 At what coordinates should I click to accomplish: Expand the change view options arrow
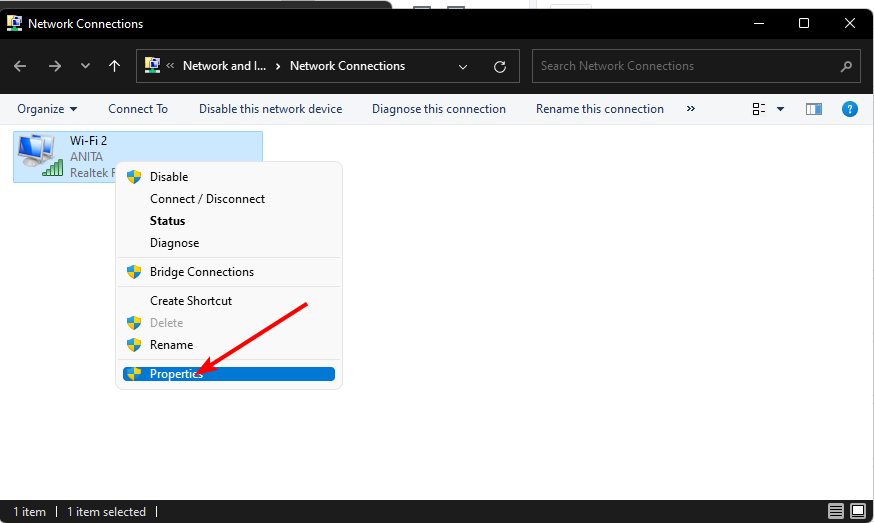pos(781,109)
